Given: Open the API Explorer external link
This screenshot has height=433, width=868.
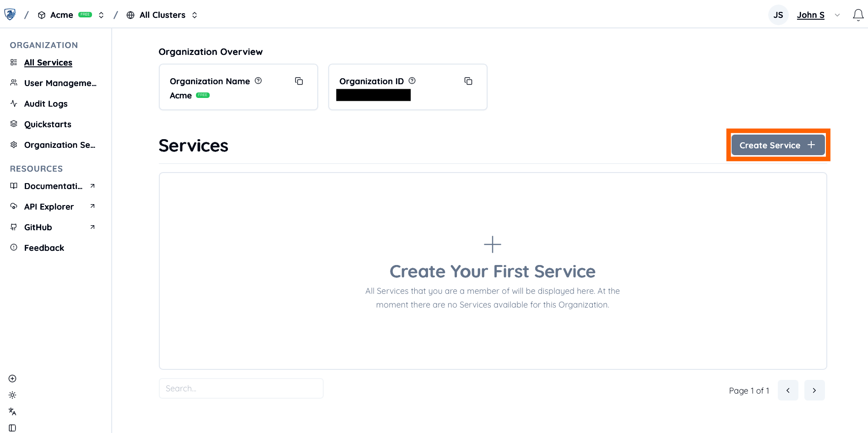Looking at the screenshot, I should (x=49, y=207).
